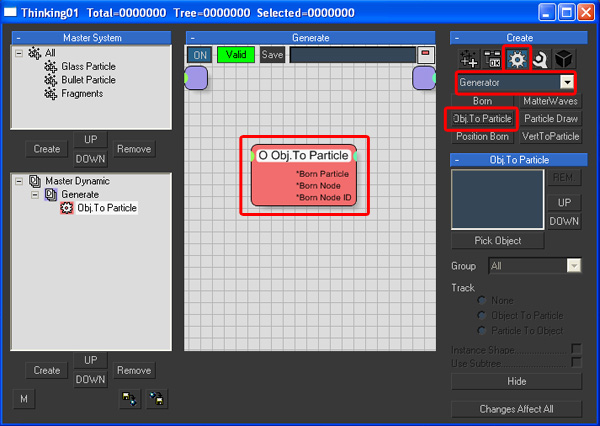
Task: Click DOWN beside the object list
Action: point(564,221)
